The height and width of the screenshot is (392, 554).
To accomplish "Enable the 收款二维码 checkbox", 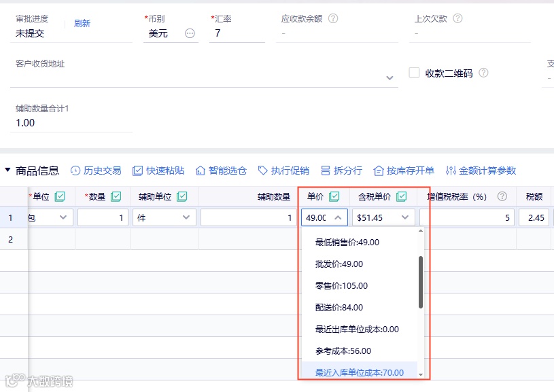I will (x=414, y=73).
